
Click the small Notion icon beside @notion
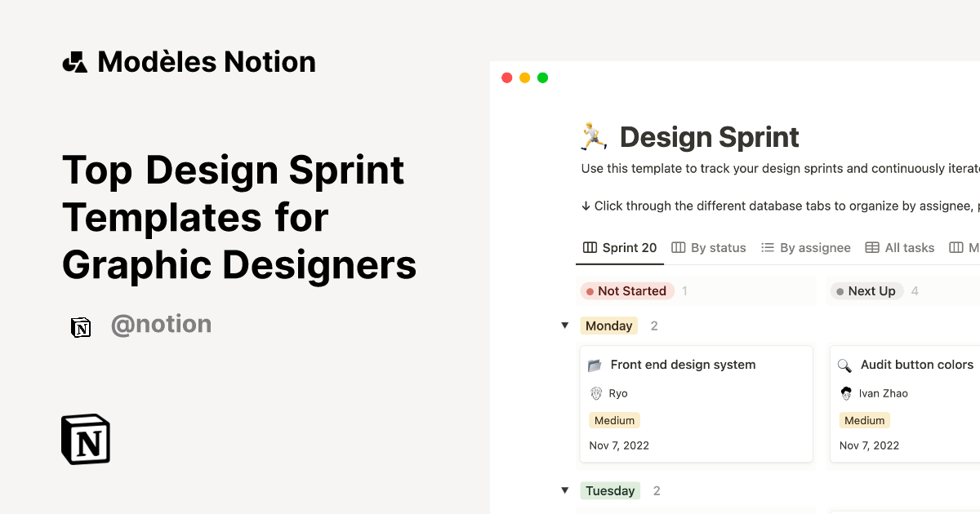point(81,326)
